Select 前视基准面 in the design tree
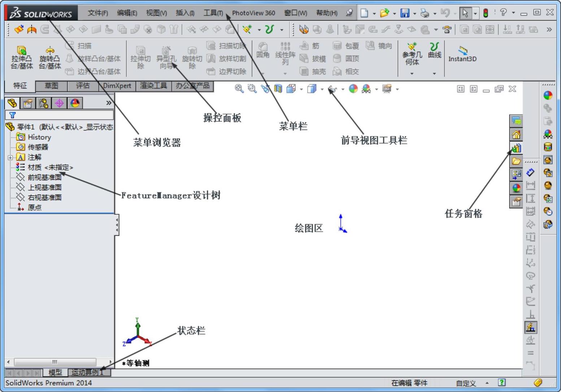This screenshot has height=392, width=561. [x=44, y=177]
